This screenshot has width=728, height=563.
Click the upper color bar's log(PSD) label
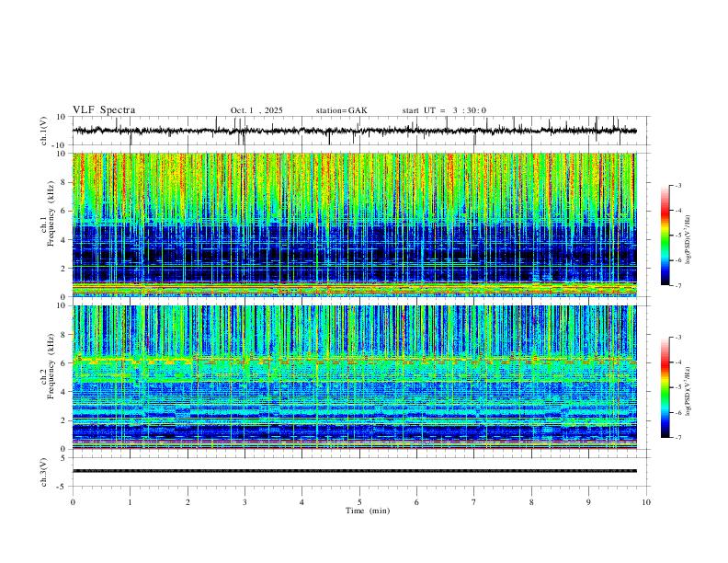point(688,240)
